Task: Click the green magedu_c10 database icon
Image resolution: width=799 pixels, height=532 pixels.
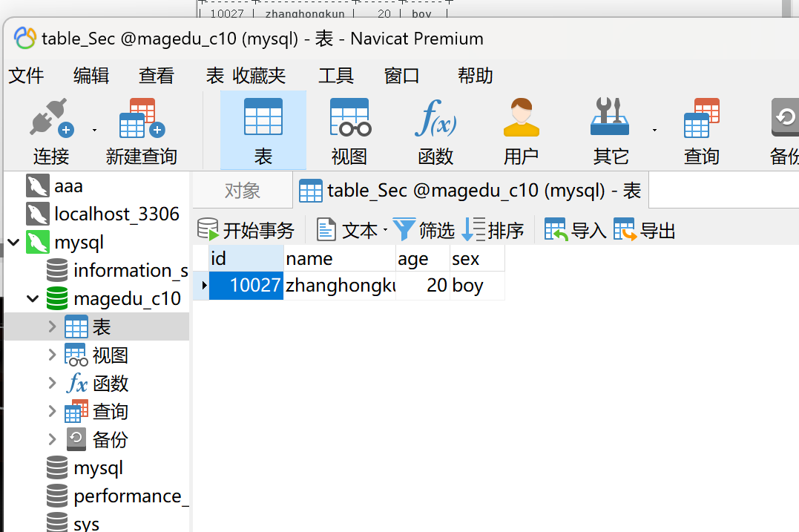Action: 56,298
